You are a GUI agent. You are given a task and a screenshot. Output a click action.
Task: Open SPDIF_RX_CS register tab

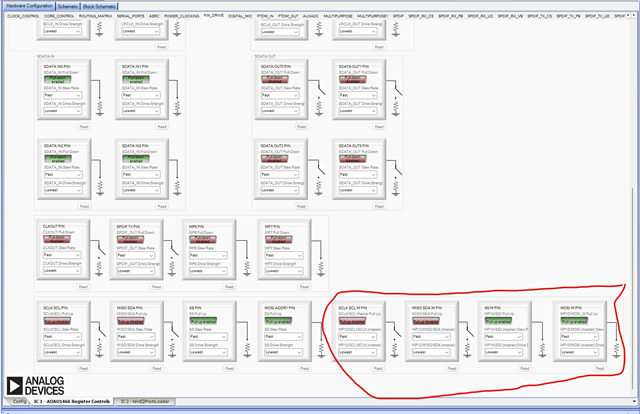pyautogui.click(x=421, y=16)
